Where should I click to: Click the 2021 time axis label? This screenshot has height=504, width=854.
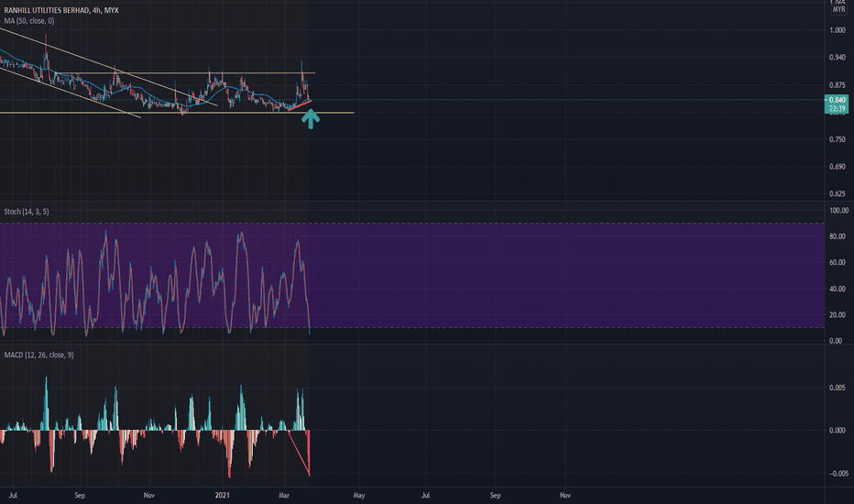(x=223, y=495)
